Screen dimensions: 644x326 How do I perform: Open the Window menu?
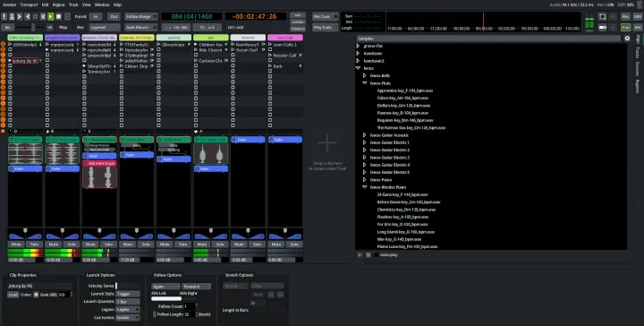[102, 4]
